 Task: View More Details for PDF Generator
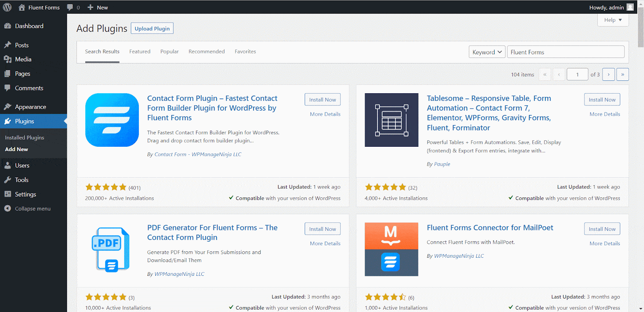325,244
